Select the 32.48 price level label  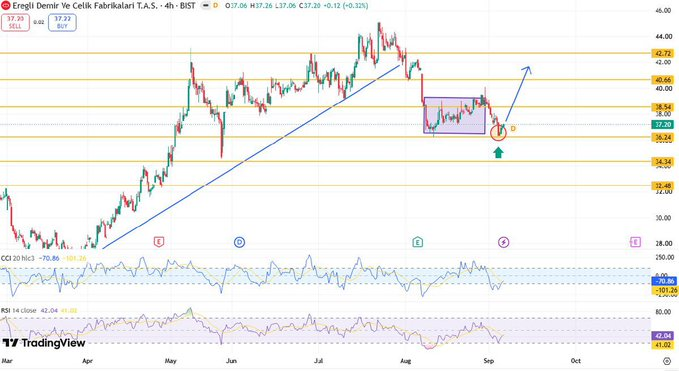tap(663, 186)
